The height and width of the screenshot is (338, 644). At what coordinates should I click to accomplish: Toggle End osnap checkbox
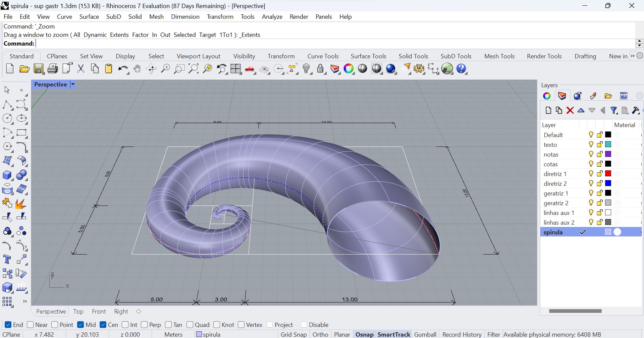click(8, 325)
